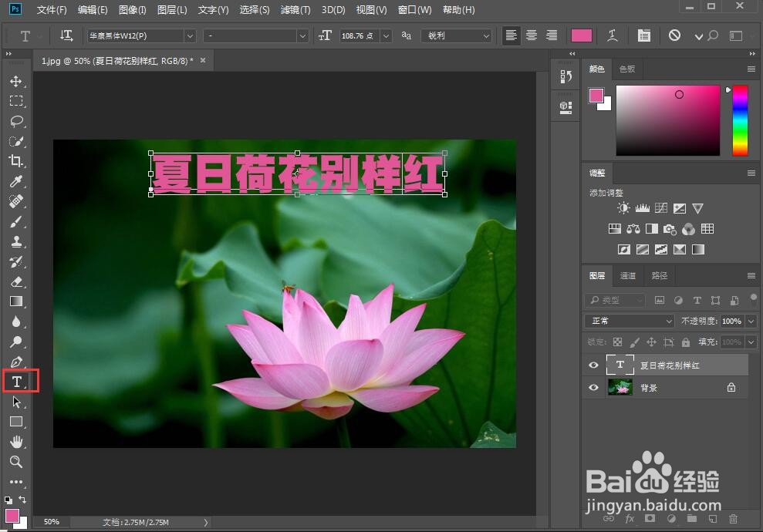Select the Rectangular Marquee tool

click(x=16, y=101)
